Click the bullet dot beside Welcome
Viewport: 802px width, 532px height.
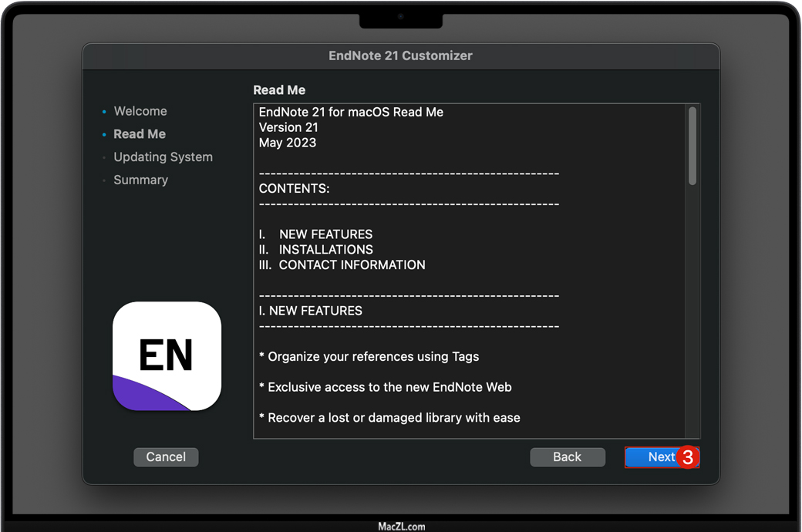(105, 112)
